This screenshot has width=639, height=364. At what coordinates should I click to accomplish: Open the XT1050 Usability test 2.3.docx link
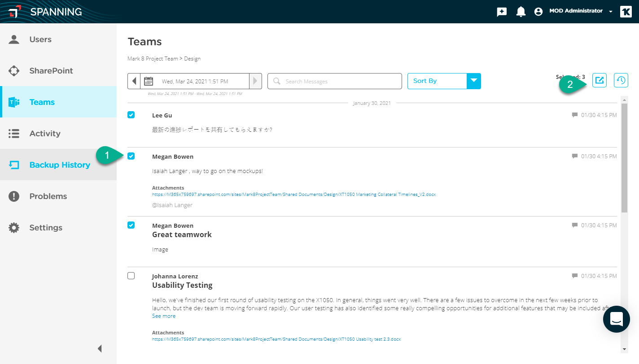[x=276, y=339]
